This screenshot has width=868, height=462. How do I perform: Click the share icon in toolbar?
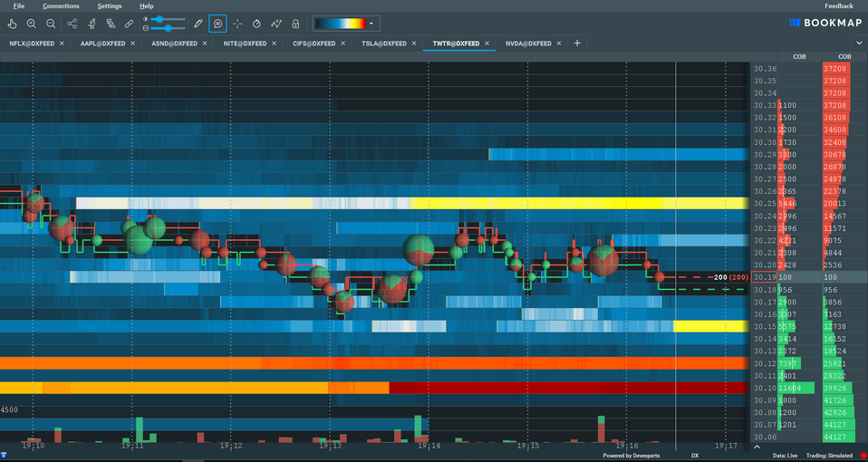(72, 23)
